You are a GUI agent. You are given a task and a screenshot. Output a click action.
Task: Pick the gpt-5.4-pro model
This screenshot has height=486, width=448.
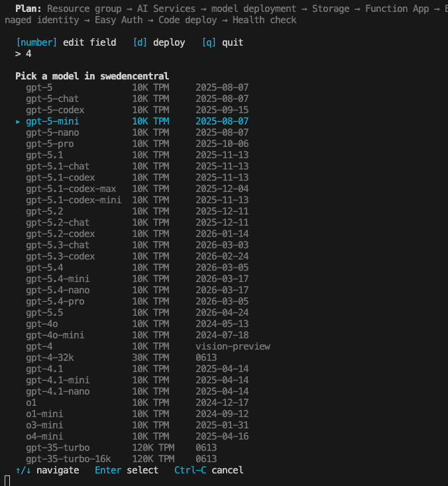coord(137,301)
